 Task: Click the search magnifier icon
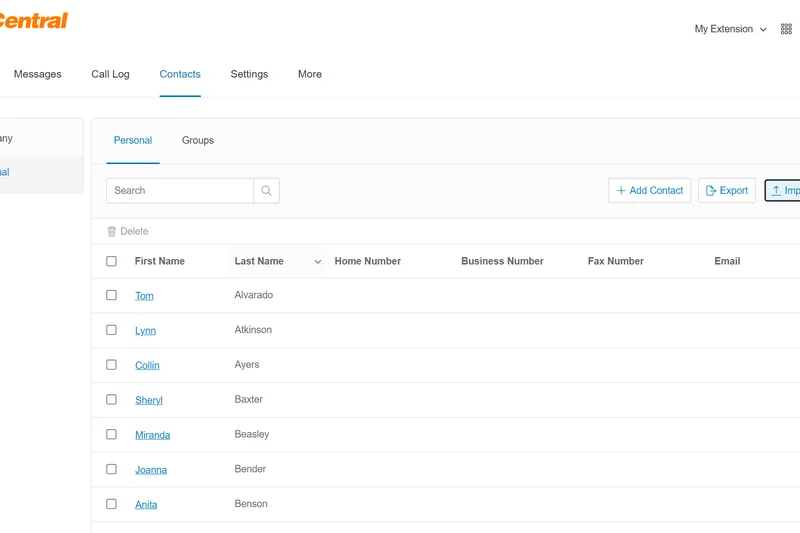pos(266,191)
